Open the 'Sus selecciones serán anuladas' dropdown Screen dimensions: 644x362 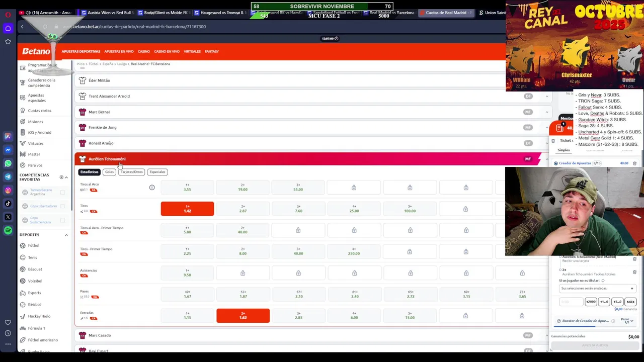point(597,289)
